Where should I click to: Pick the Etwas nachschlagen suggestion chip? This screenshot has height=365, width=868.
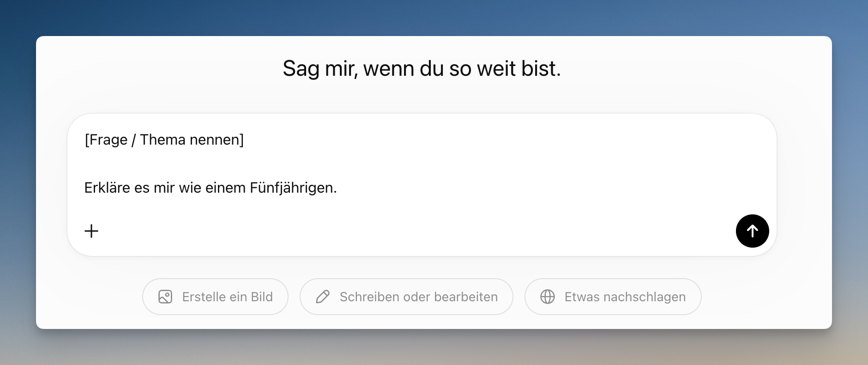coord(613,297)
